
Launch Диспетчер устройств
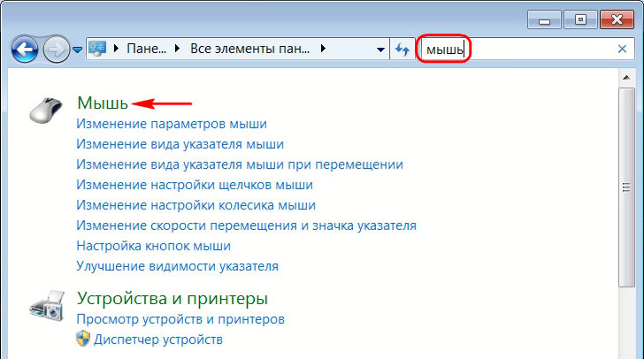tap(158, 340)
